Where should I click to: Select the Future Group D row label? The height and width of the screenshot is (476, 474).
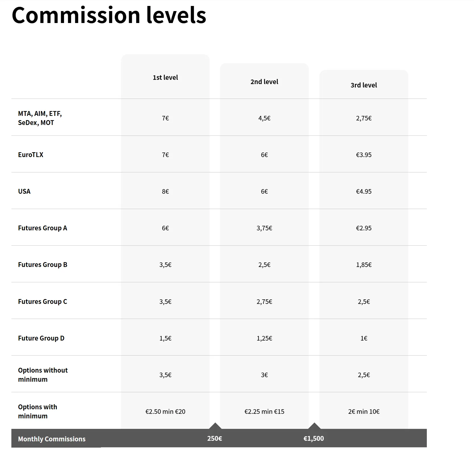coord(41,338)
